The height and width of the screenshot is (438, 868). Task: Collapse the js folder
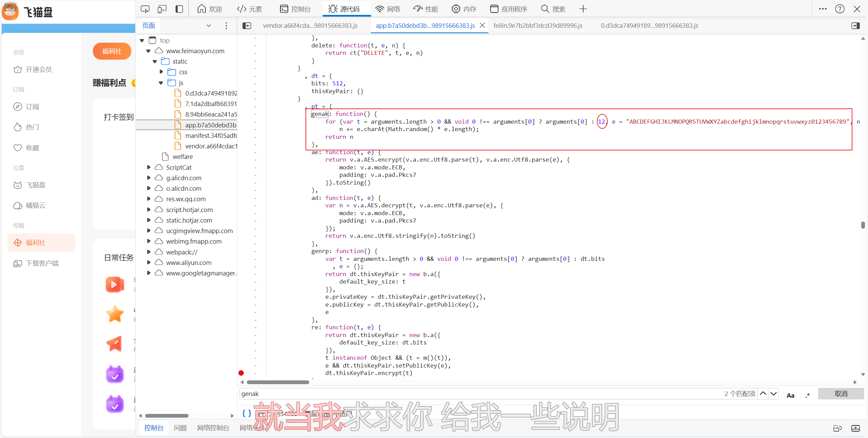click(161, 83)
